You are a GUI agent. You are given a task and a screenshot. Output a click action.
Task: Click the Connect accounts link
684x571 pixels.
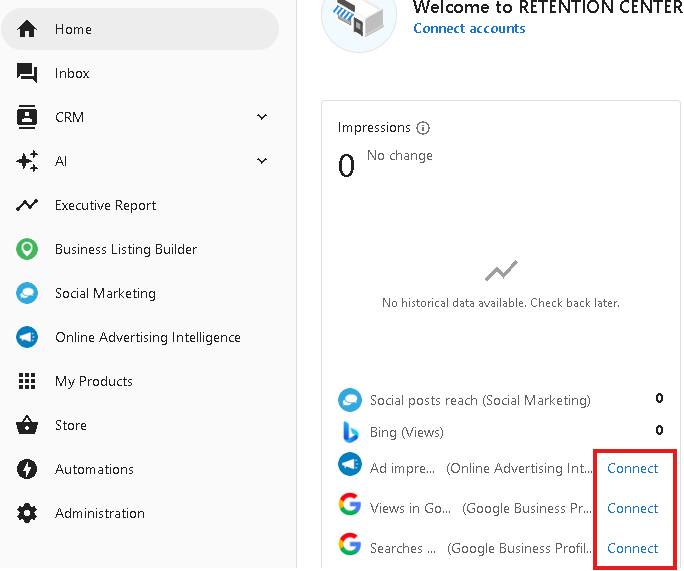pos(469,28)
